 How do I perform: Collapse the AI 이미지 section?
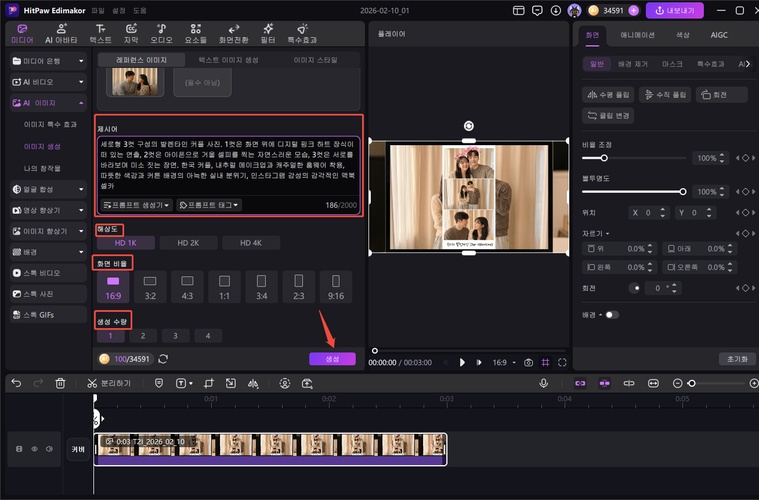[48, 103]
